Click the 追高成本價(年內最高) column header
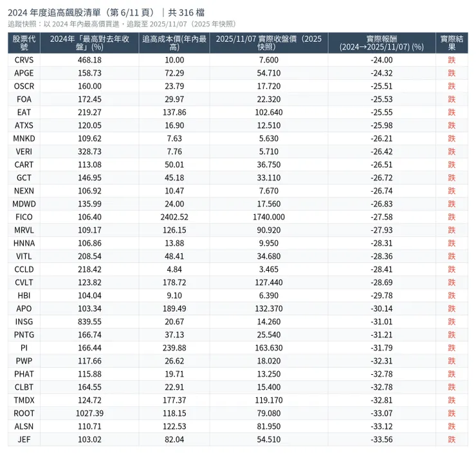The width and height of the screenshot is (476, 454). point(174,43)
